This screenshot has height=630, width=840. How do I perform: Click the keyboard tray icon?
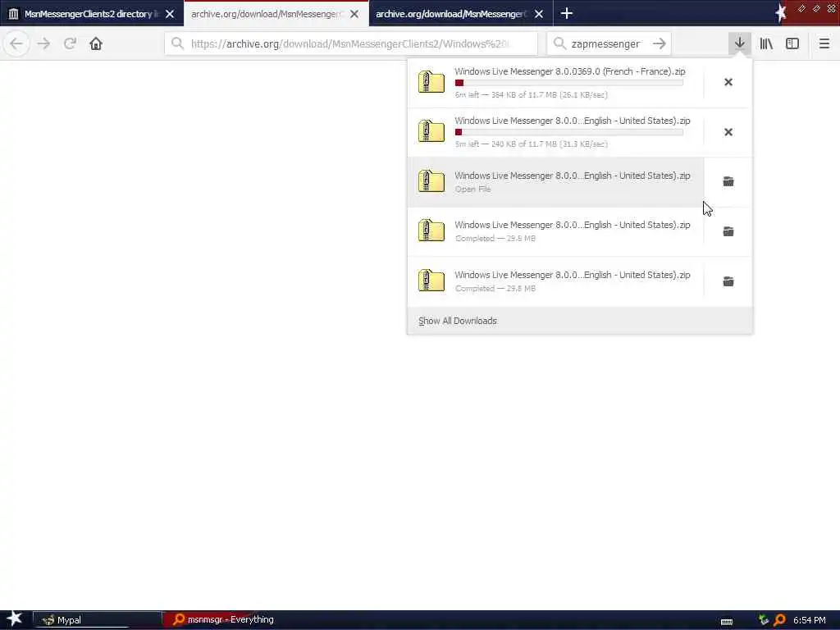727,622
